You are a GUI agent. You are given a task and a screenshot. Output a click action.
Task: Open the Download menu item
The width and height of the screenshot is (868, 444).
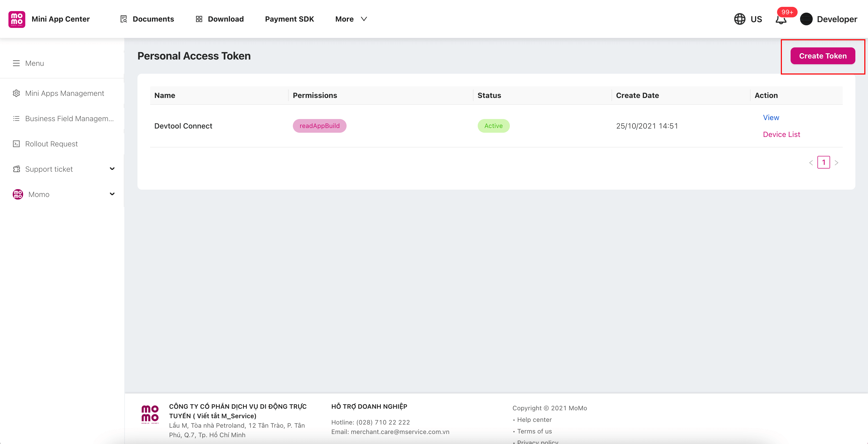tap(219, 19)
